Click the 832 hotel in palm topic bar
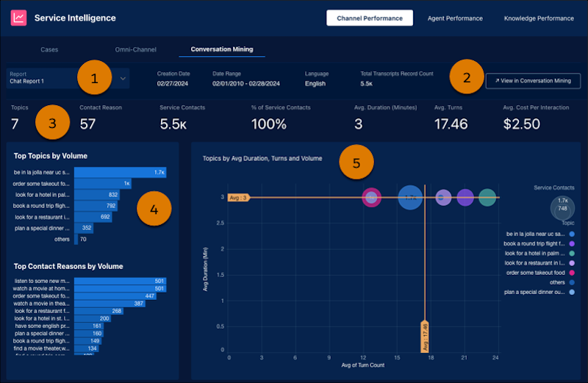Viewport: 588px width, 383px height. [x=97, y=195]
